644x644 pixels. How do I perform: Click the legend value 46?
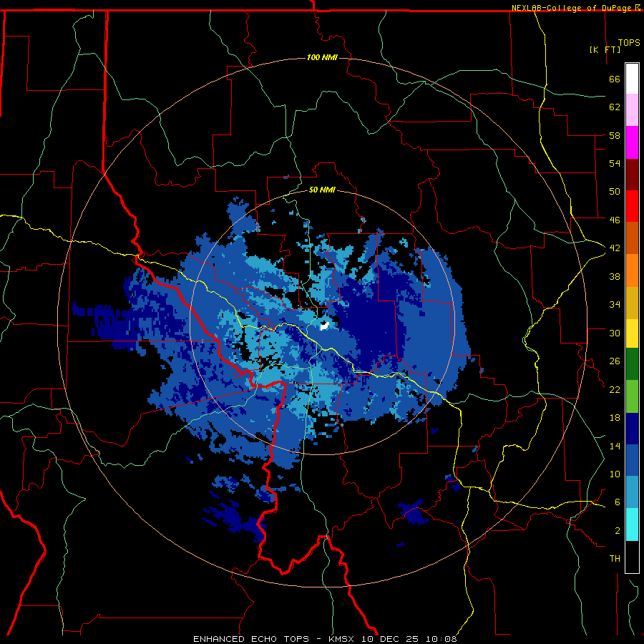[x=615, y=220]
